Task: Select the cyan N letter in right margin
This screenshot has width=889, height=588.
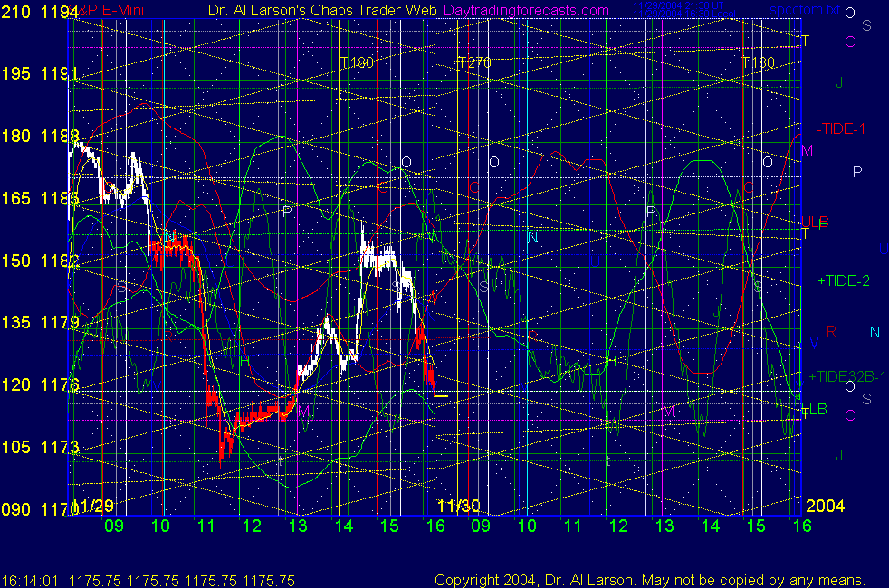Action: pos(875,332)
